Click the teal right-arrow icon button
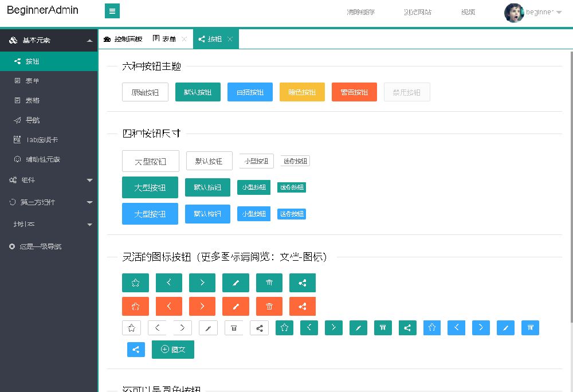Viewport: 573px width, 392px height. pos(202,283)
